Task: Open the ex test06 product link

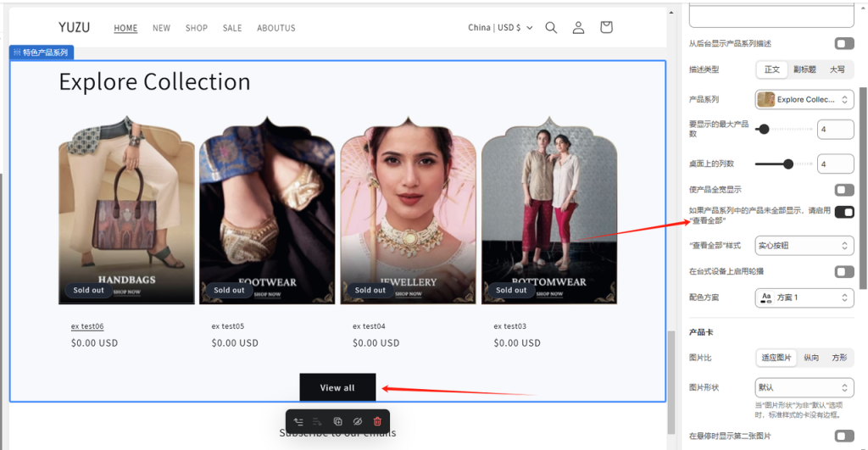Action: click(x=87, y=326)
